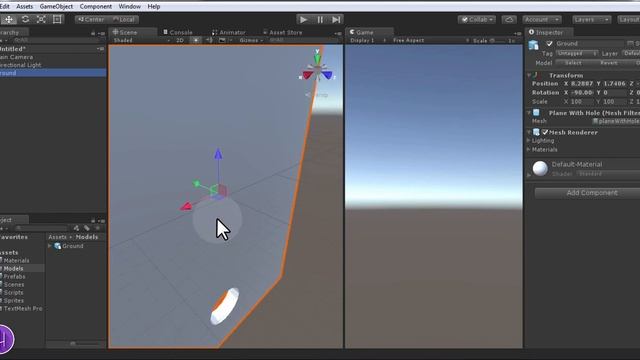Click search by label icon in Project
The width and height of the screenshot is (640, 360).
point(87,228)
